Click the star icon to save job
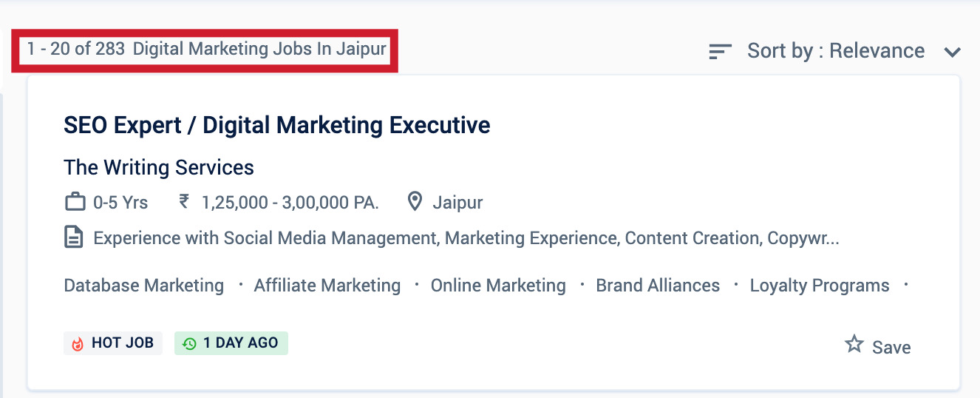This screenshot has width=980, height=398. [854, 344]
